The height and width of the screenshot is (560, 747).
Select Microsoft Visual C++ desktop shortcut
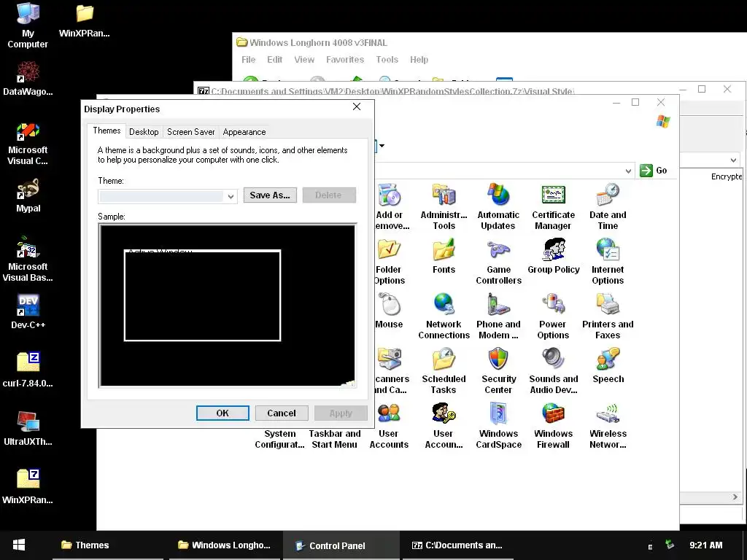pos(28,144)
